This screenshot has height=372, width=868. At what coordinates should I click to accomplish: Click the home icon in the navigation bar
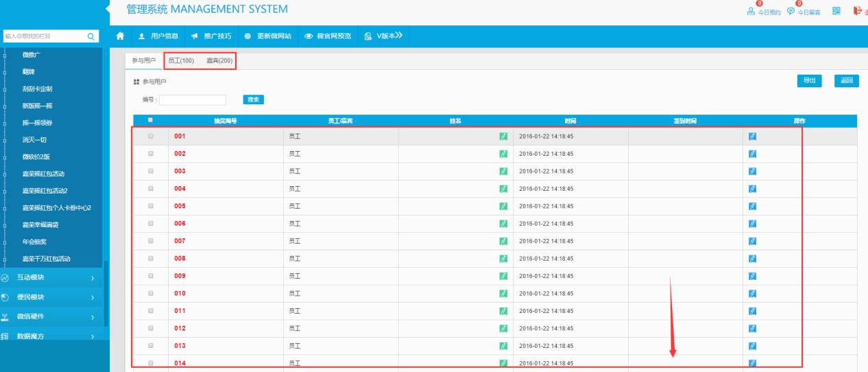coord(121,36)
